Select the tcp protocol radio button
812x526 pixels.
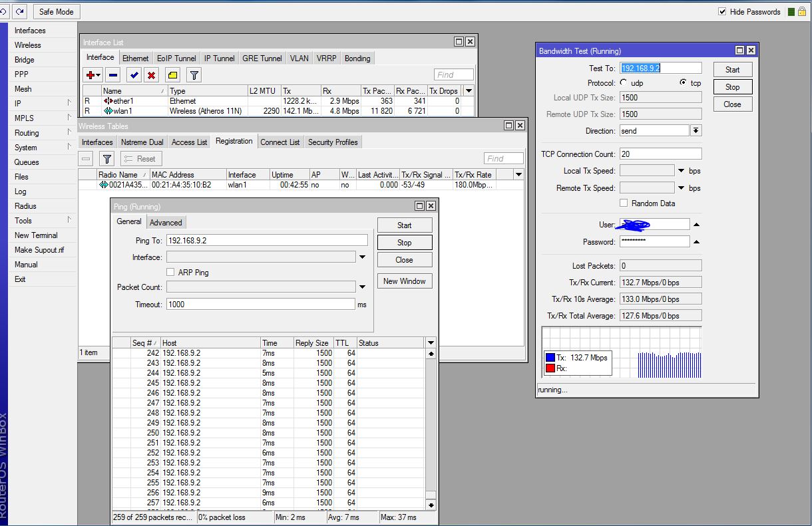coord(683,82)
